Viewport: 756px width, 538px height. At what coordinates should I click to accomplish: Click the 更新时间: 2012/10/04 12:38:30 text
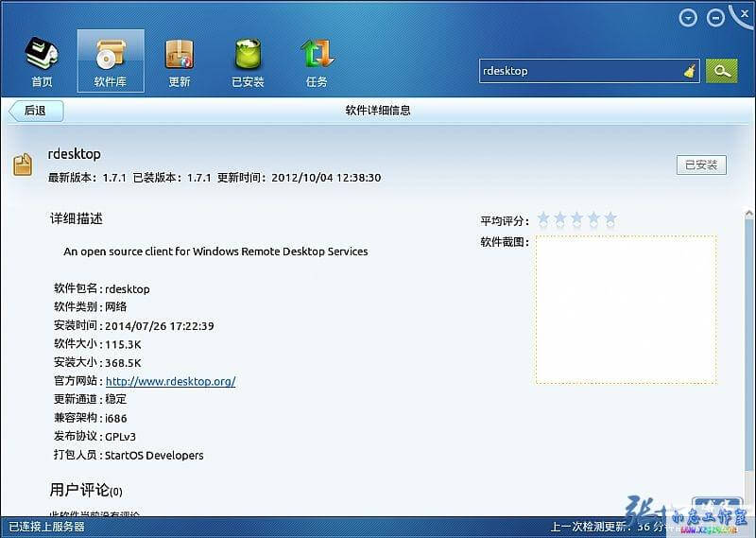[x=299, y=178]
